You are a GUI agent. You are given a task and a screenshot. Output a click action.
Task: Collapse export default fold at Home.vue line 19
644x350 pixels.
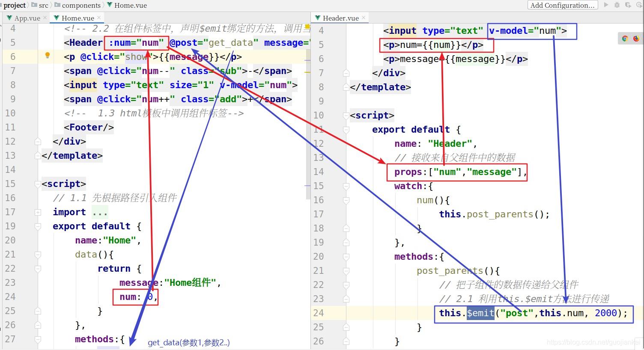tap(38, 226)
